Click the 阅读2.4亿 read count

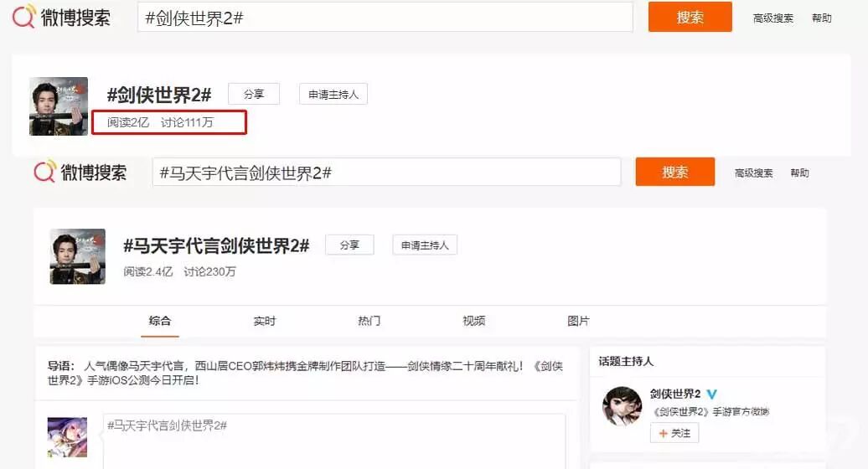tap(147, 271)
